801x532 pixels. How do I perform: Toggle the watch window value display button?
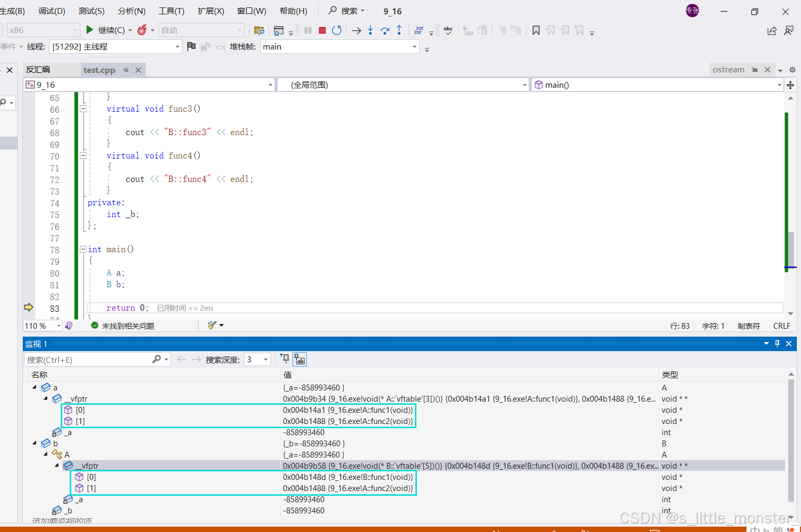coord(300,360)
